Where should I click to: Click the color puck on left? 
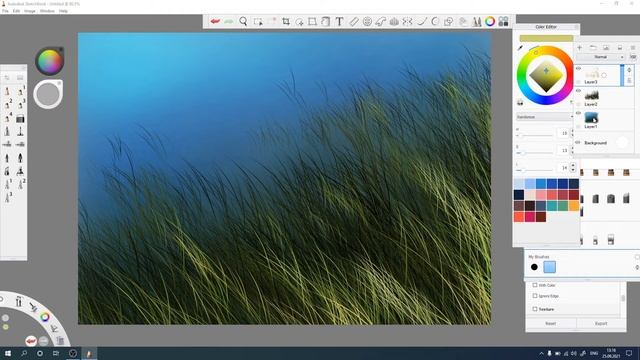coord(49,61)
